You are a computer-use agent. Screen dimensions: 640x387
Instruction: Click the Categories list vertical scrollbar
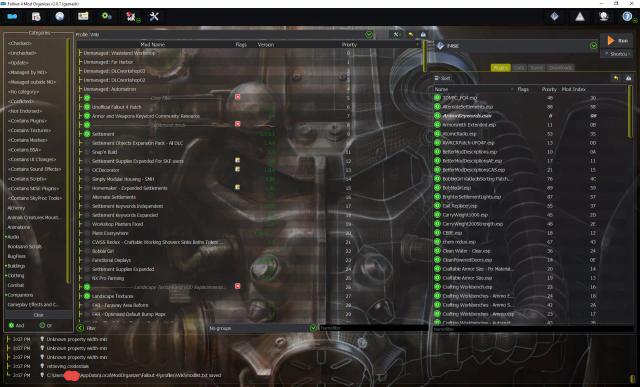[68, 160]
